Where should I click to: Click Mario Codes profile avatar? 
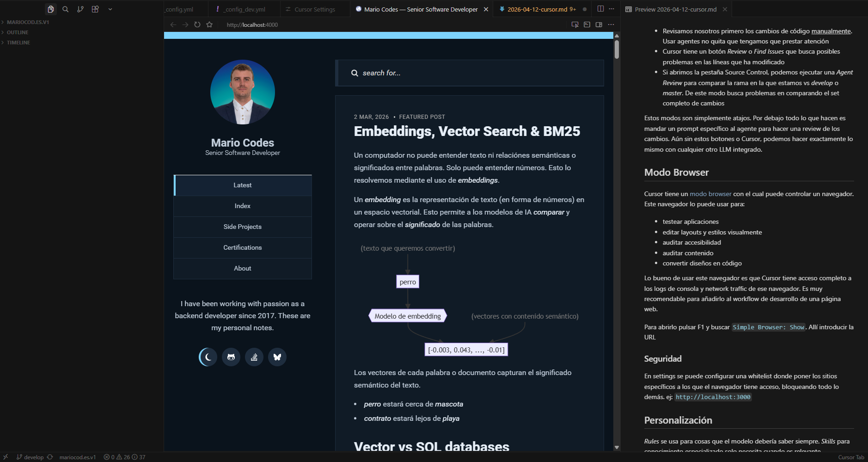pos(243,92)
